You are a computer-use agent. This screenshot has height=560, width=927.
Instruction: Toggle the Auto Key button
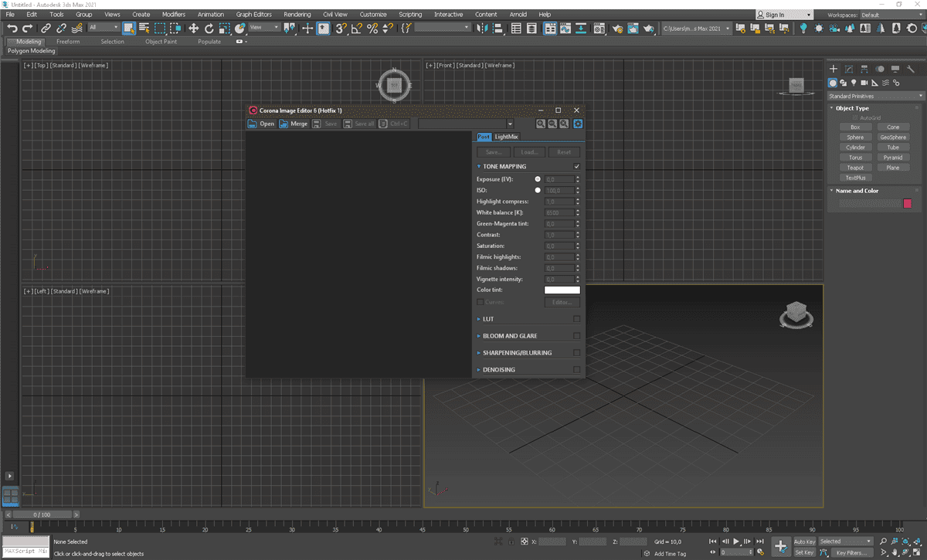point(805,541)
